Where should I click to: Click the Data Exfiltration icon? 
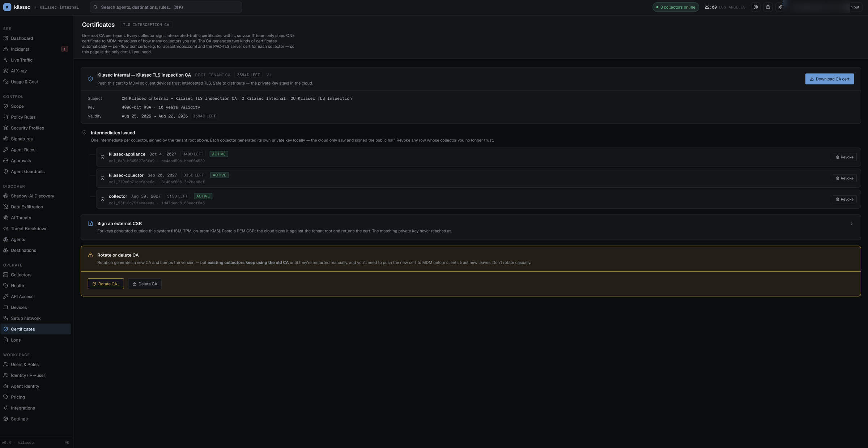(6, 207)
